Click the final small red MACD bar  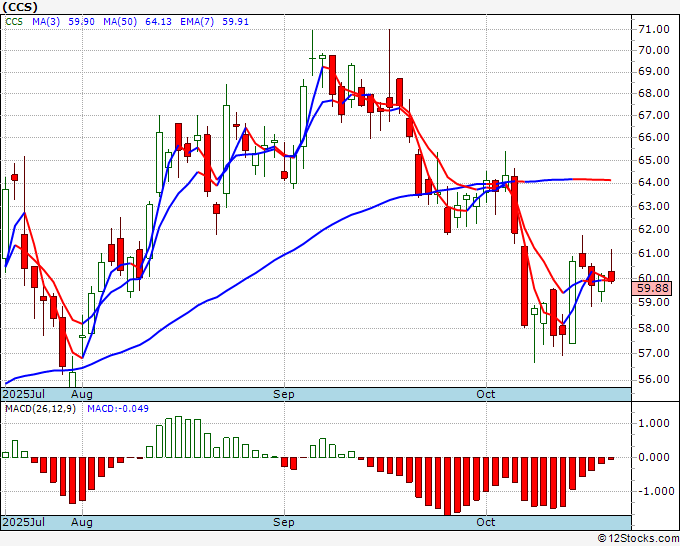611,458
